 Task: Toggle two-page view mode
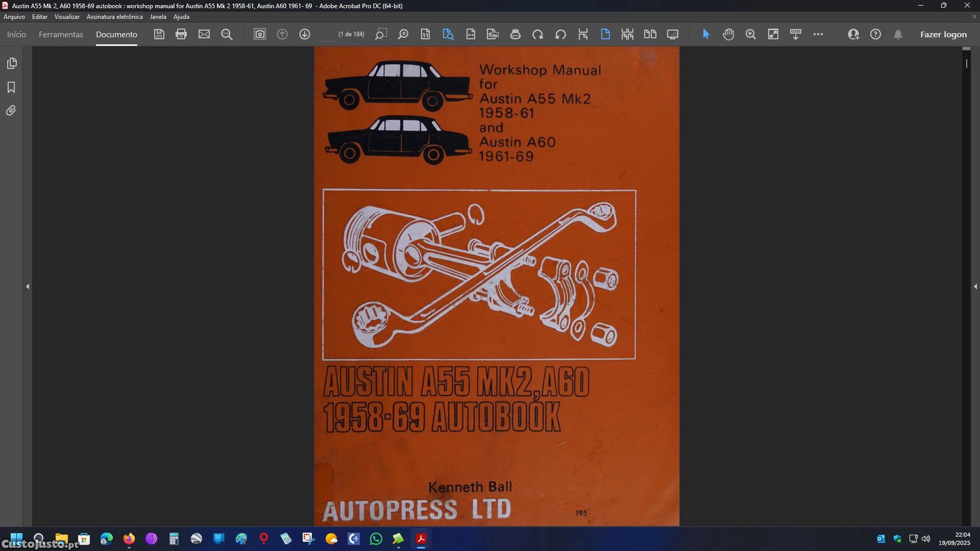[650, 34]
